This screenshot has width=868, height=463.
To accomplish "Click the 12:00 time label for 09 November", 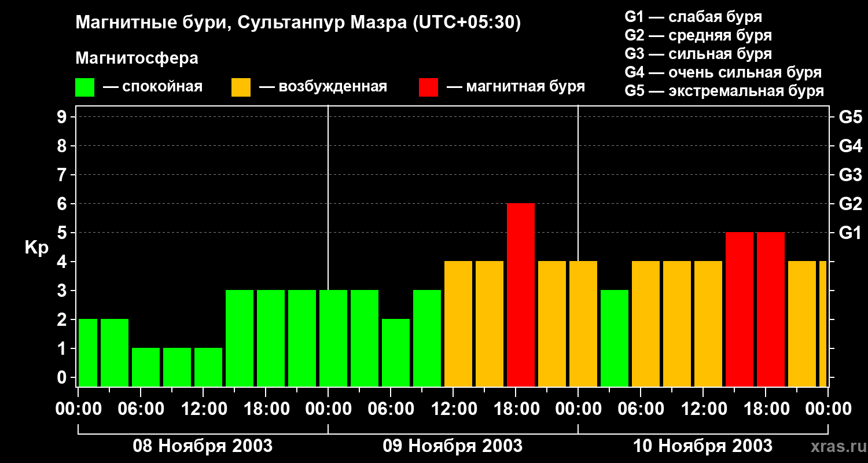I will coord(453,409).
